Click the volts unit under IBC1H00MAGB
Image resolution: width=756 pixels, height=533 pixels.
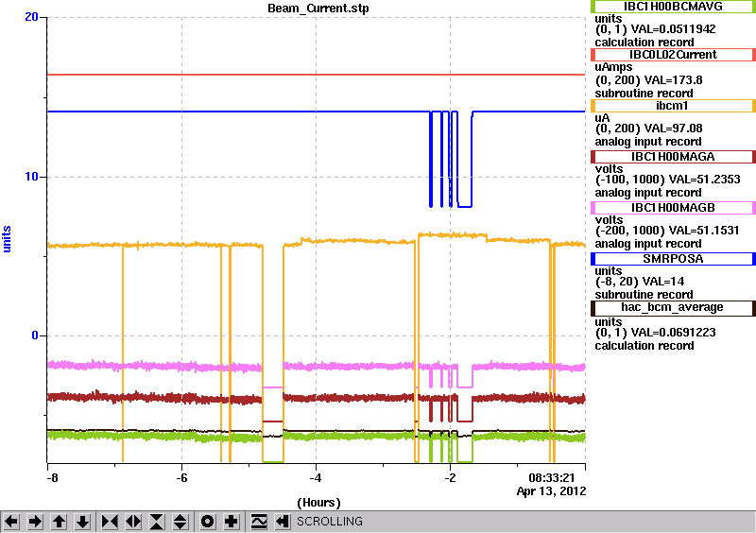[x=609, y=220]
